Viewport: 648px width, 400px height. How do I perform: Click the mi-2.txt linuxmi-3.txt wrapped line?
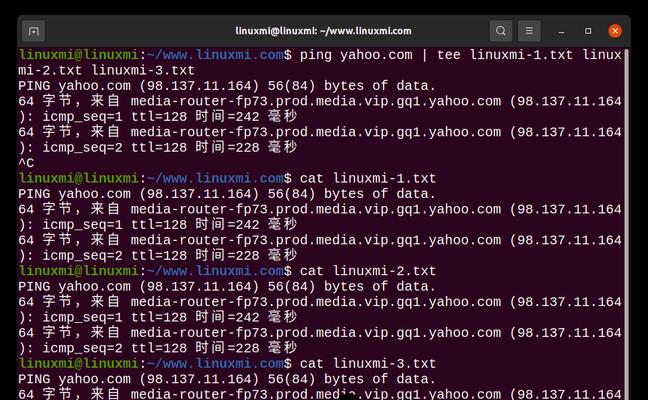coord(106,70)
